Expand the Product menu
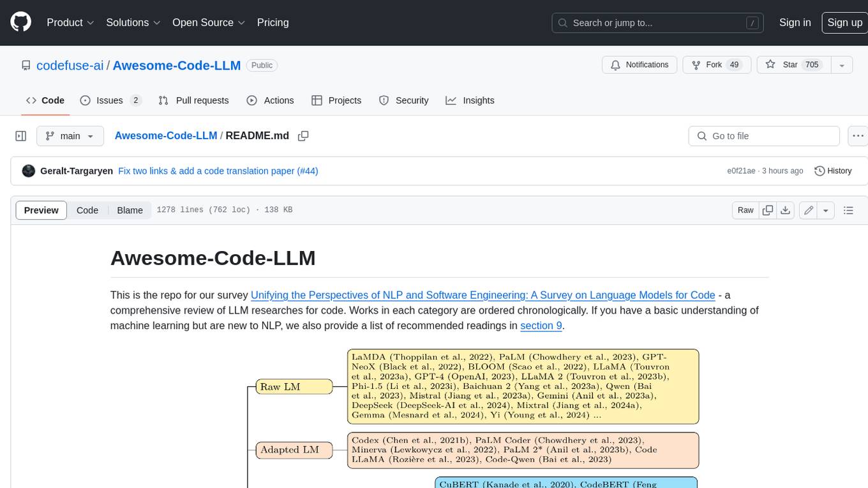The height and width of the screenshot is (488, 868). click(x=70, y=22)
